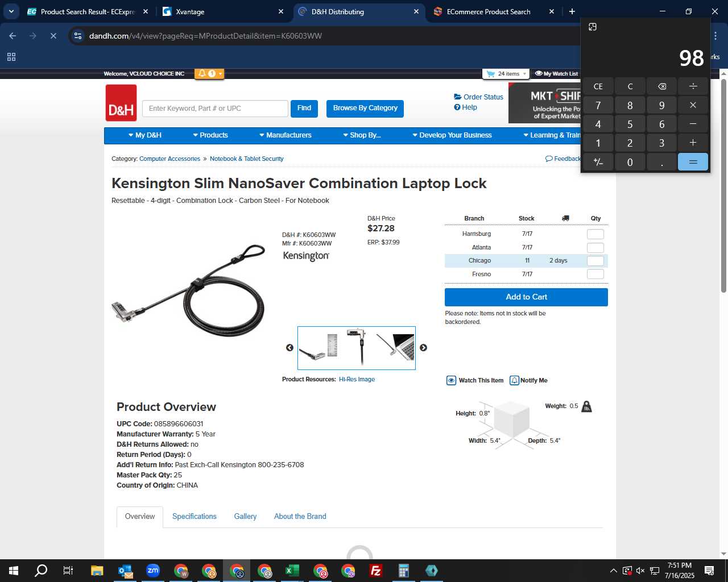Open Notebook & Tablet Security breadcrumb

[x=246, y=159]
